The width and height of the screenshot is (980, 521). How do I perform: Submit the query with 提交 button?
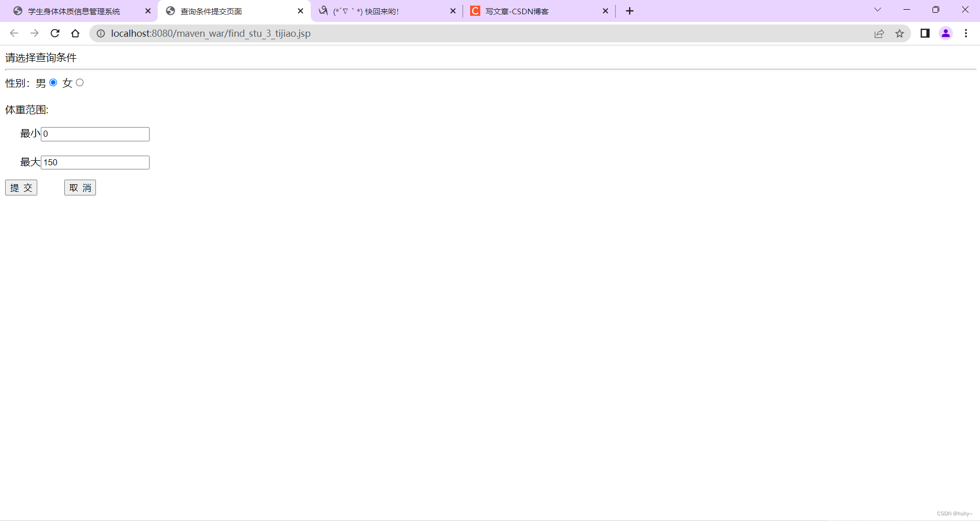[x=21, y=188]
